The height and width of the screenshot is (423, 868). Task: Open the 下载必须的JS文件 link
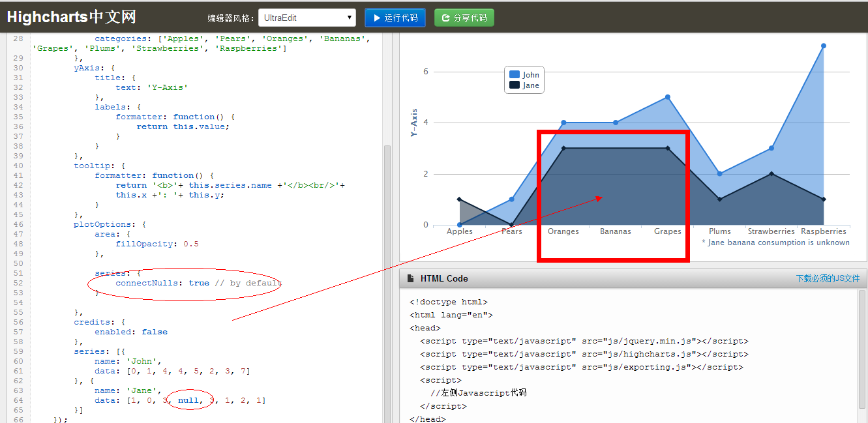click(x=828, y=278)
